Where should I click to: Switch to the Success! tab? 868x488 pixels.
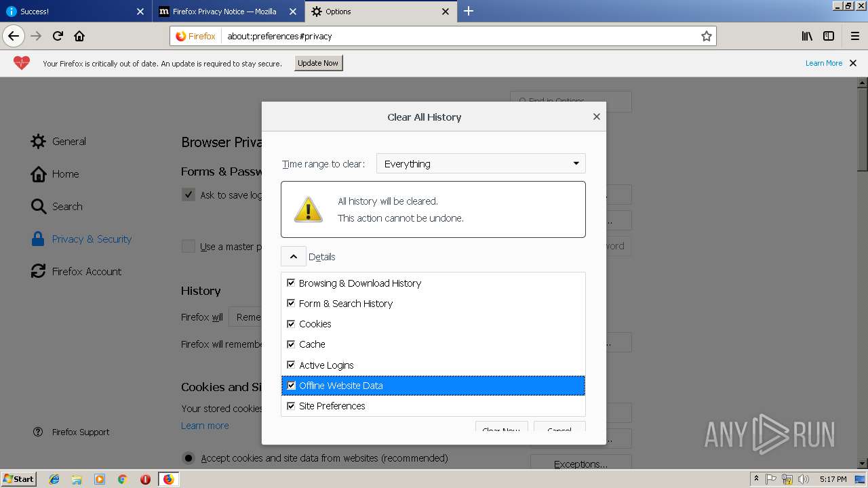click(75, 12)
